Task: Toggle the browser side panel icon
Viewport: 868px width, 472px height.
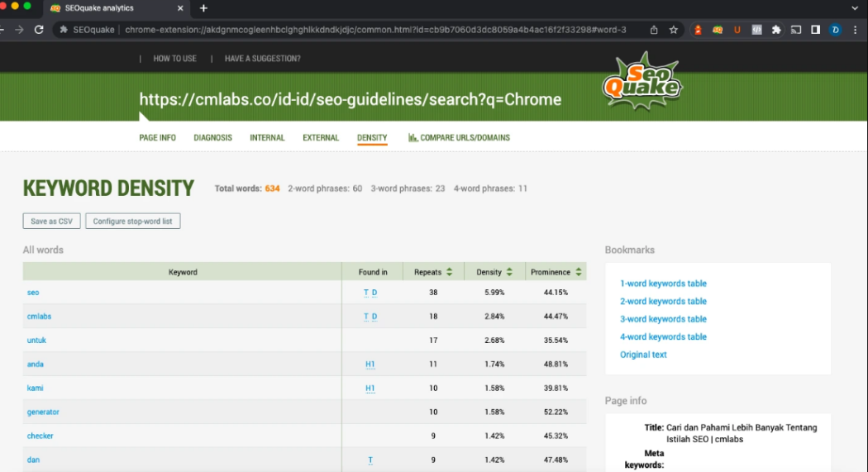Action: [x=815, y=30]
